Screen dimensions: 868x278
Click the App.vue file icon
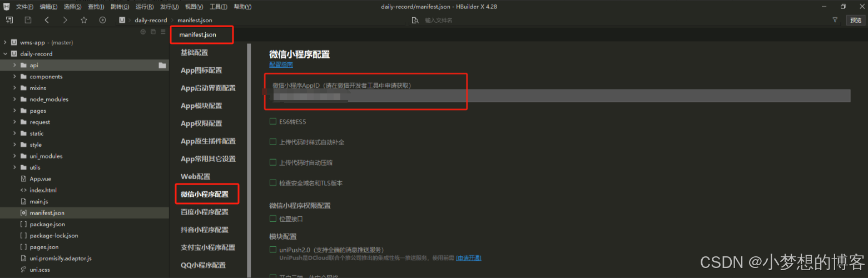(23, 179)
